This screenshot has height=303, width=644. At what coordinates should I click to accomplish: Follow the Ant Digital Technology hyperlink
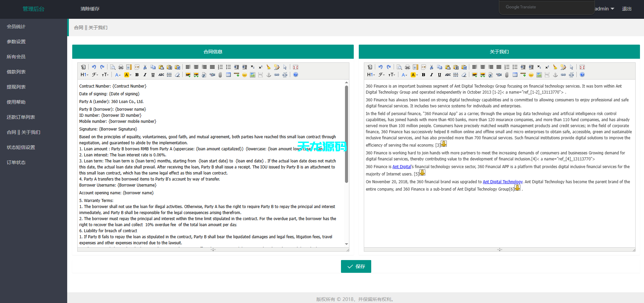click(503, 182)
